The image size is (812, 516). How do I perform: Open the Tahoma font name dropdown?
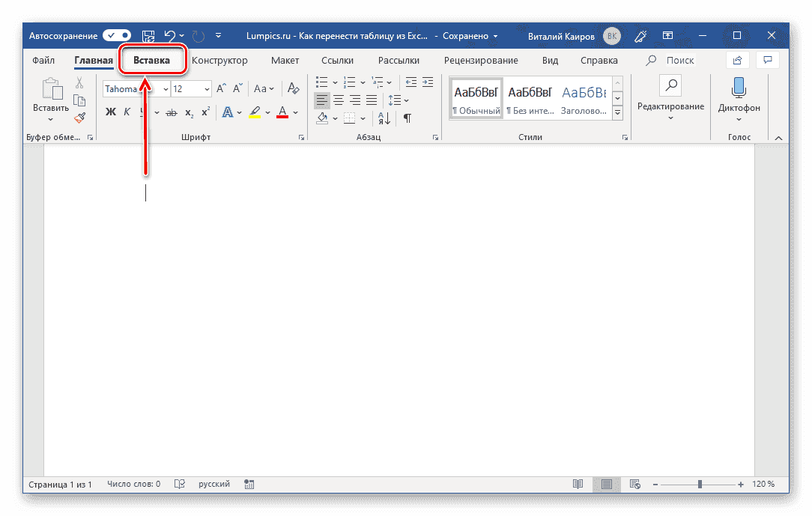coord(164,88)
